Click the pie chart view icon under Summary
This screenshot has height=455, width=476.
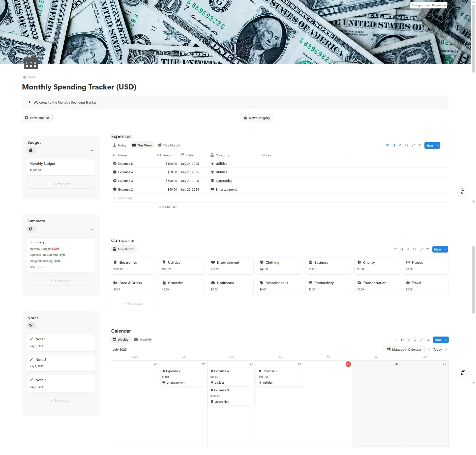point(31,229)
